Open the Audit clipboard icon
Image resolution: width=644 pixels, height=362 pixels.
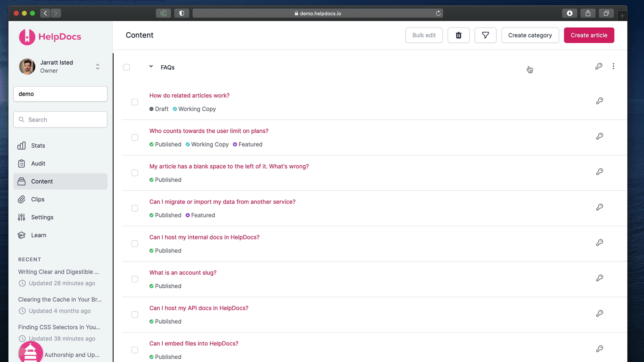point(21,164)
